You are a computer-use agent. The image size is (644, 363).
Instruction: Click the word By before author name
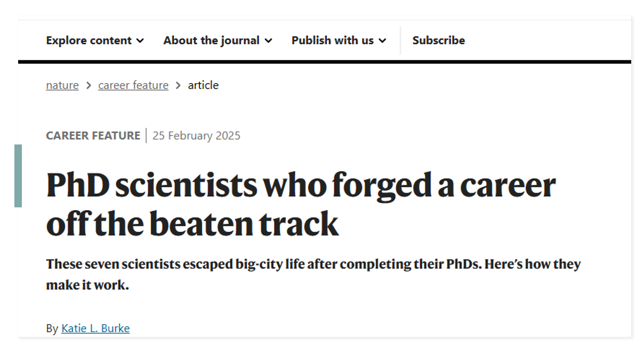pos(52,328)
